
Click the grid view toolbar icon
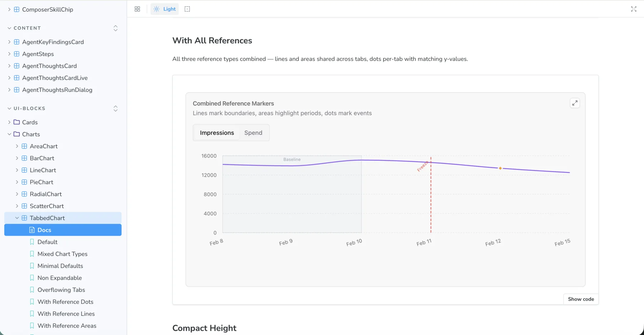coord(137,9)
